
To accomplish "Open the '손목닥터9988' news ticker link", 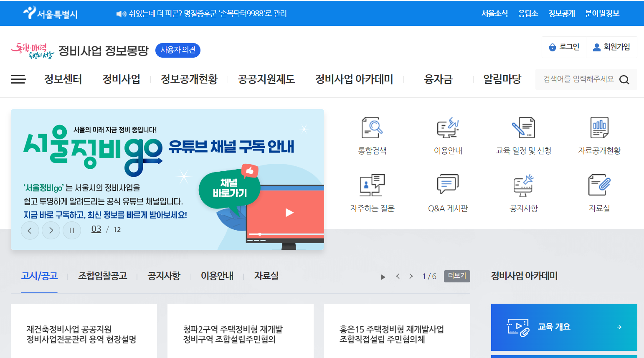I will (208, 14).
